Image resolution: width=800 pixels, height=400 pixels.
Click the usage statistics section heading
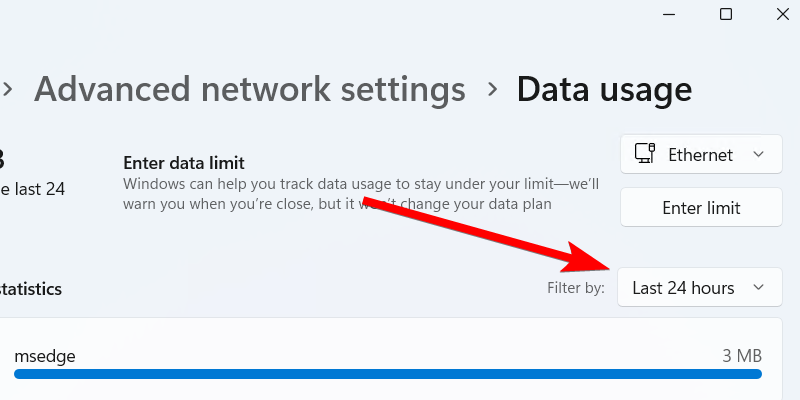tap(32, 289)
